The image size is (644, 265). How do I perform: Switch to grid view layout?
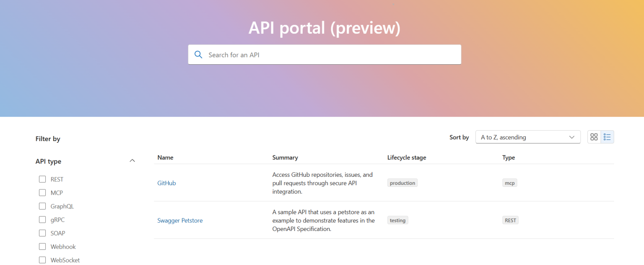594,136
